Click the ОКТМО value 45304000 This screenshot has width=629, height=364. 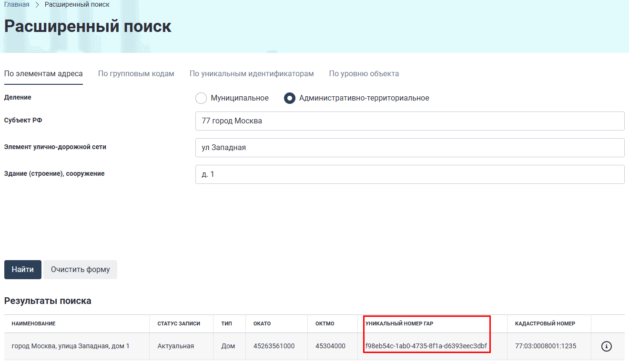click(x=330, y=346)
